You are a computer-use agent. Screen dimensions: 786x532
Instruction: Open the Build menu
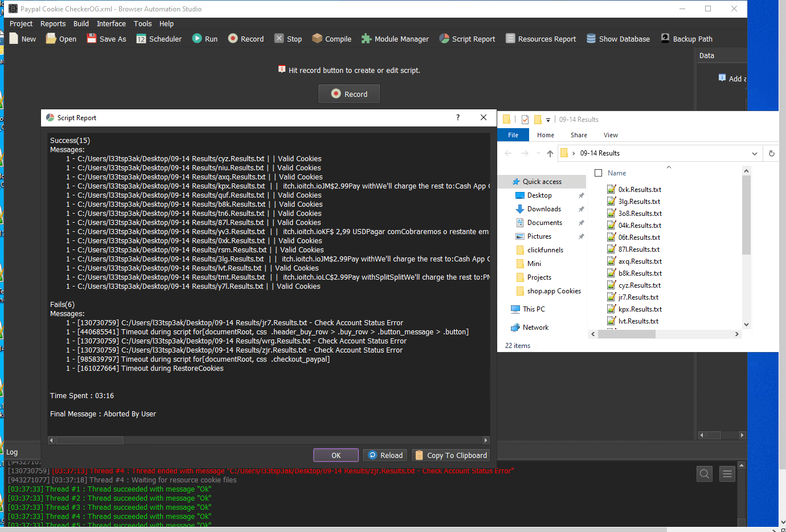click(81, 23)
